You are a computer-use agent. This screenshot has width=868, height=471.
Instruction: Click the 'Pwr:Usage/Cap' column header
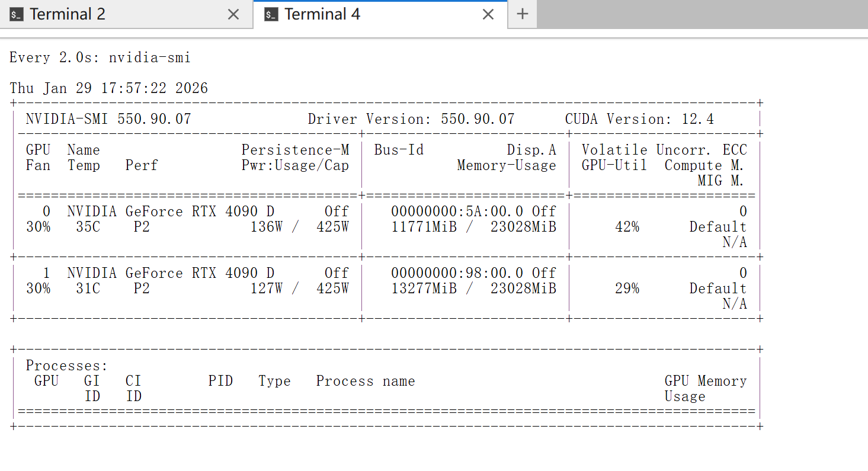pos(295,165)
